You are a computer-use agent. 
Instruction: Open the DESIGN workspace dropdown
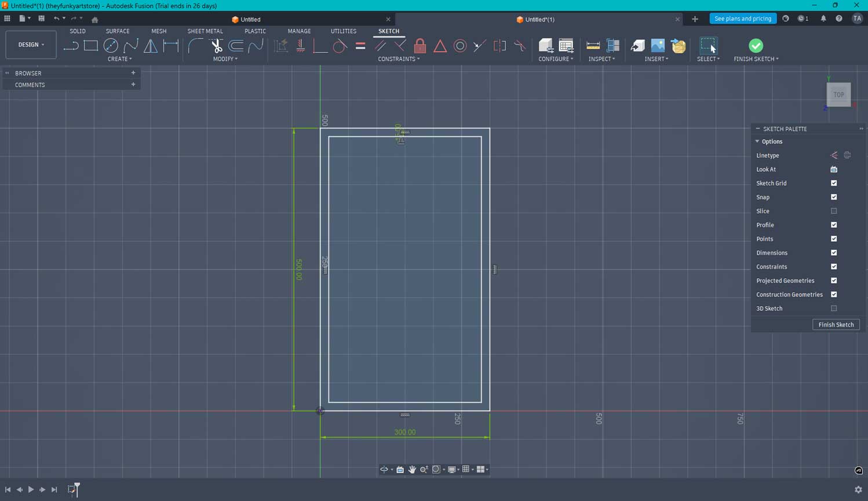31,45
